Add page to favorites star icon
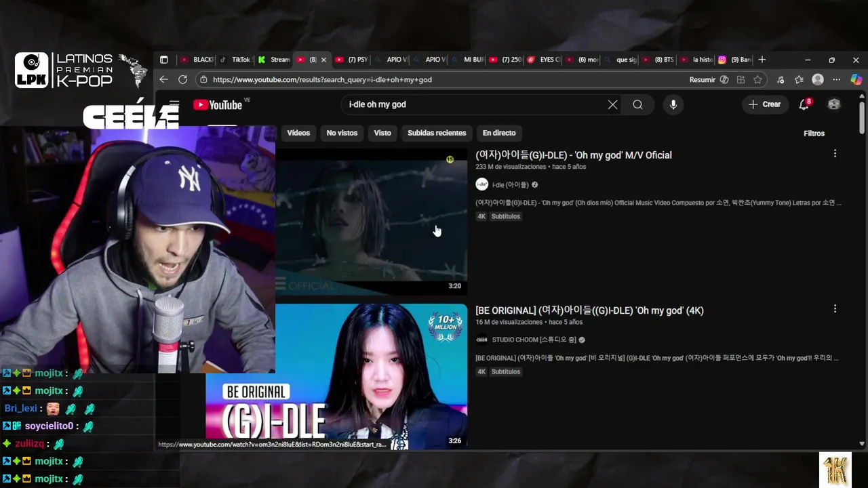The image size is (868, 488). pyautogui.click(x=757, y=79)
